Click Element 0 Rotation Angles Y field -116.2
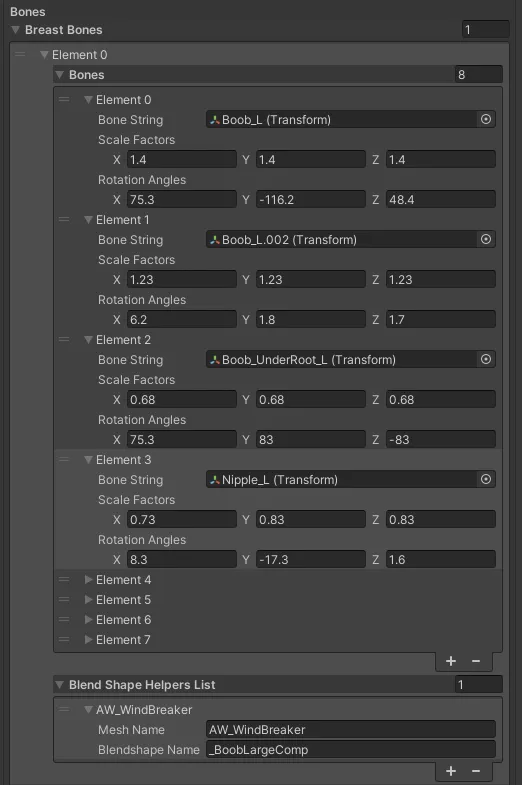 [x=311, y=199]
